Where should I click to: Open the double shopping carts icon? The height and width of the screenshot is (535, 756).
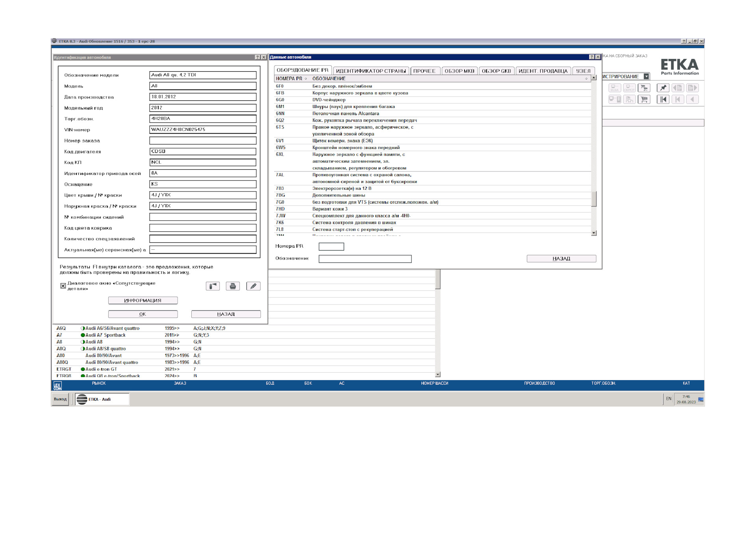[644, 88]
